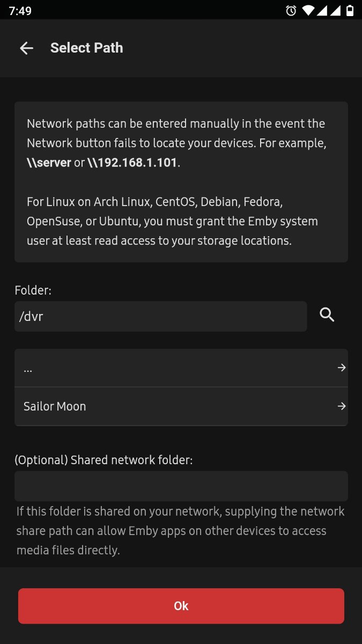The image size is (362, 644).
Task: Click the Shared network folder input
Action: 181,486
